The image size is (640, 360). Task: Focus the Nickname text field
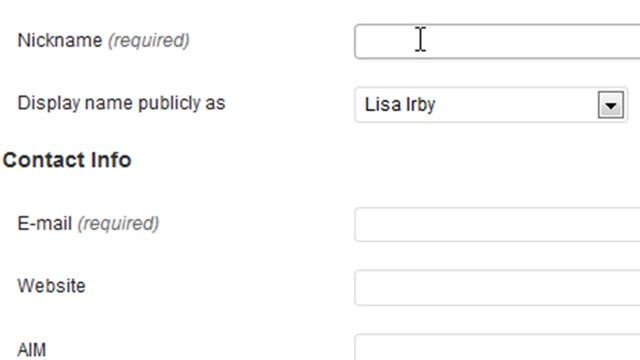click(x=497, y=42)
